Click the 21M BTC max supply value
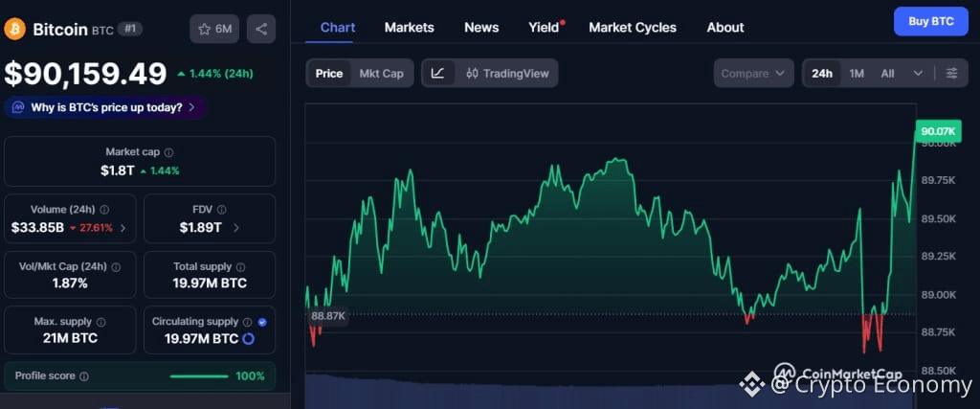The height and width of the screenshot is (409, 980). [x=70, y=339]
